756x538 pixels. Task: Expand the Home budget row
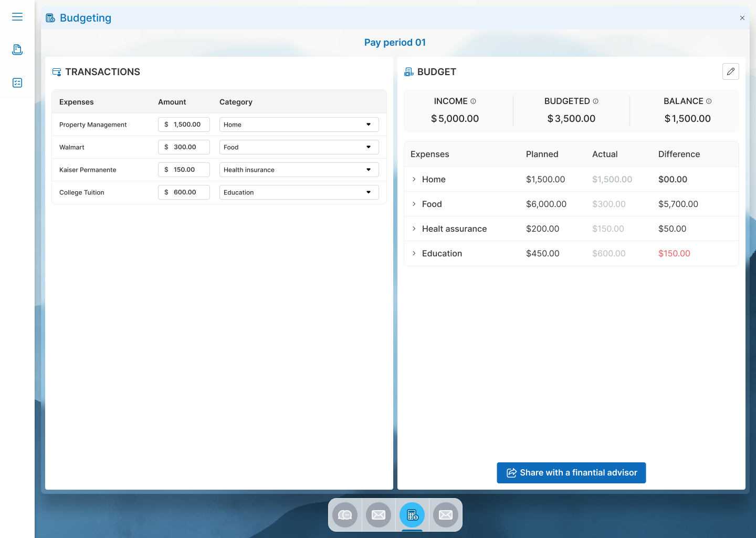coord(414,179)
